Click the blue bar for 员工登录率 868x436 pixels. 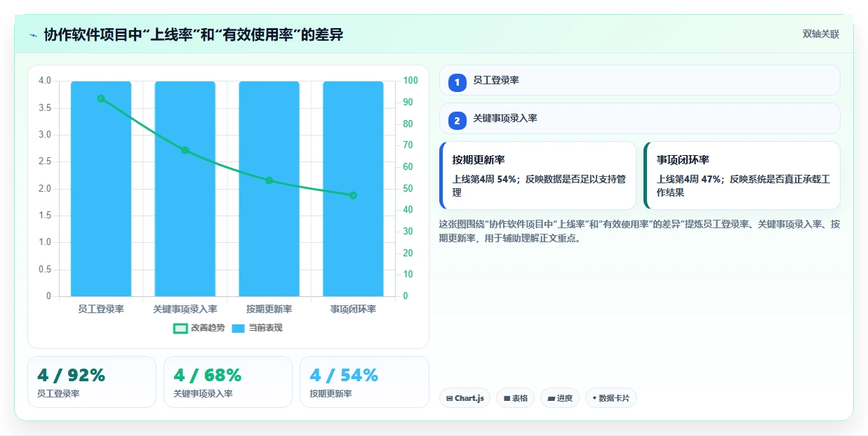pos(101,189)
